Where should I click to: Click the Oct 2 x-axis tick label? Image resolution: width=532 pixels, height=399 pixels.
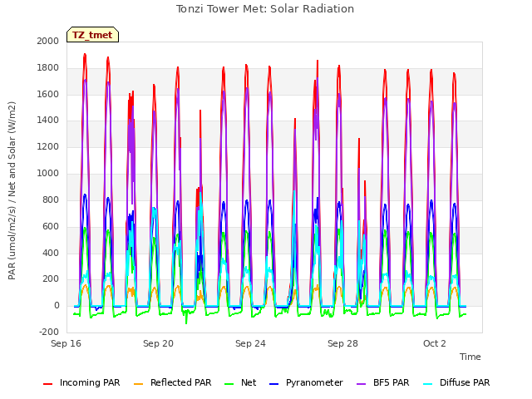pyautogui.click(x=435, y=343)
